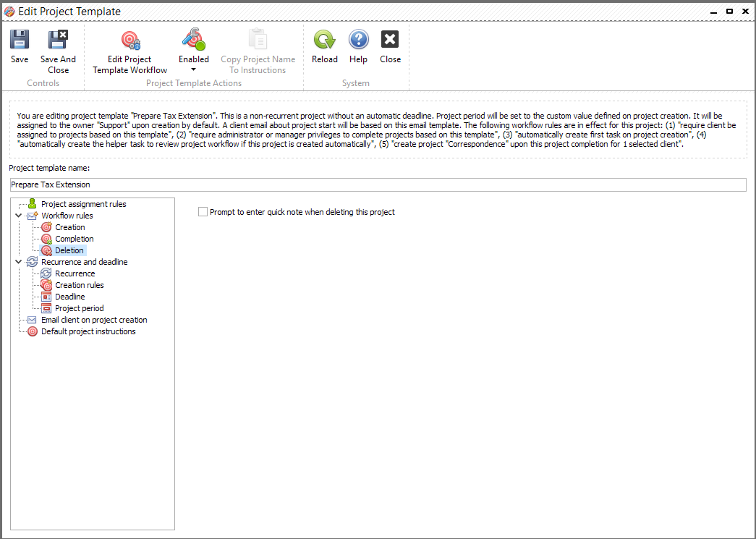
Task: Click the Recurrence and deadline cycle icon
Action: [33, 262]
